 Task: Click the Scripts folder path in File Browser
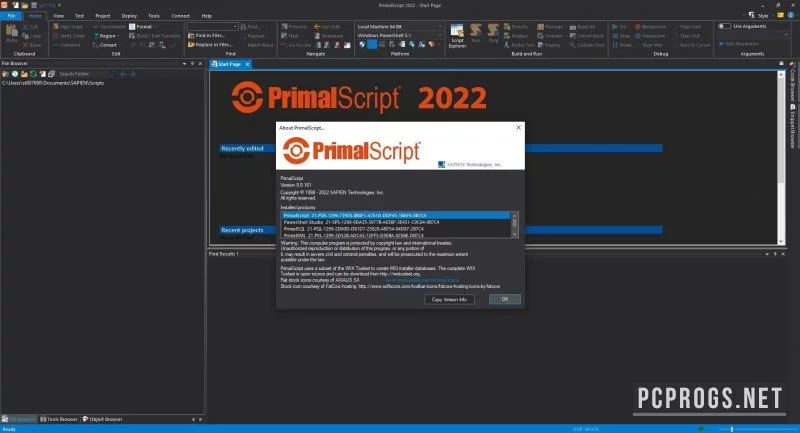click(x=53, y=83)
